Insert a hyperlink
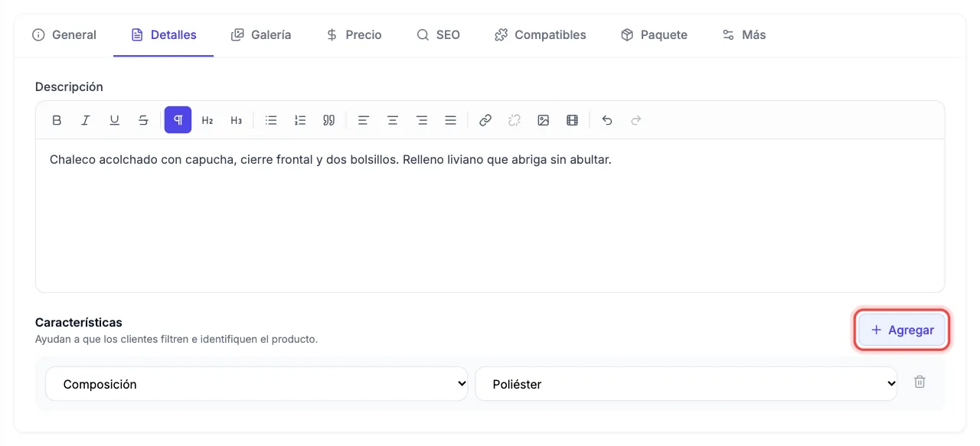 coord(485,120)
